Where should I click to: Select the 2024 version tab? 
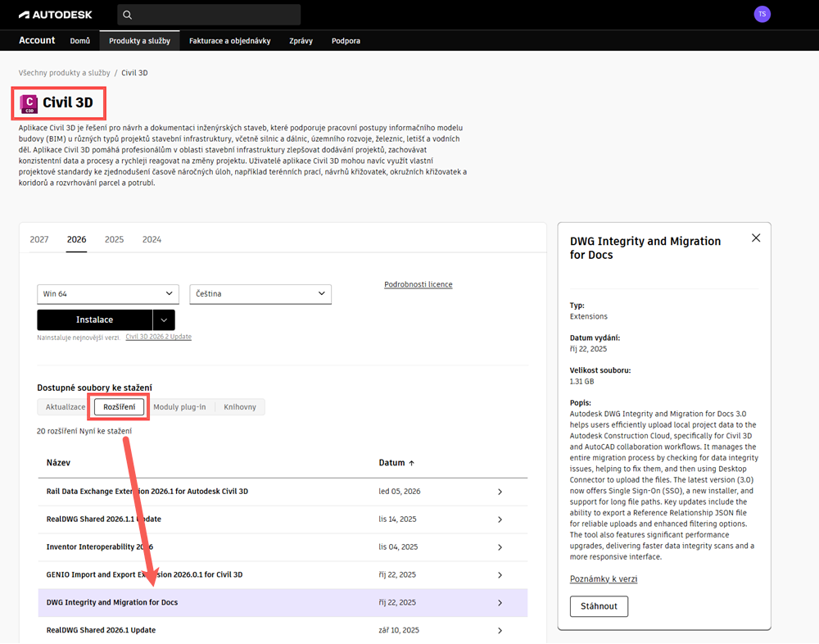point(152,239)
